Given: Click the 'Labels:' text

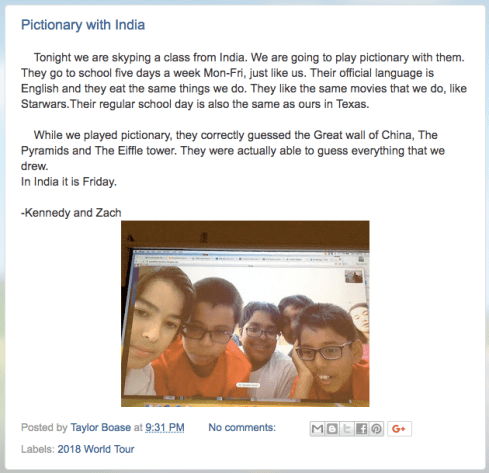Looking at the screenshot, I should pyautogui.click(x=38, y=449).
